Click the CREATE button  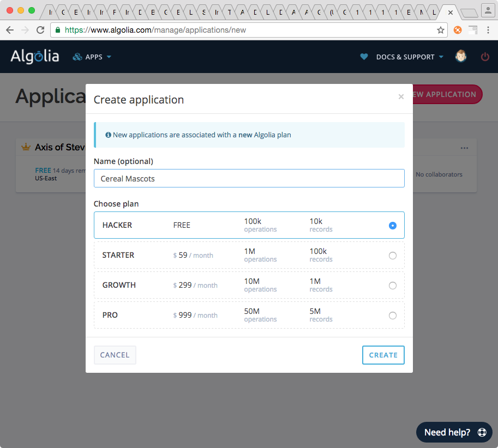(x=383, y=355)
